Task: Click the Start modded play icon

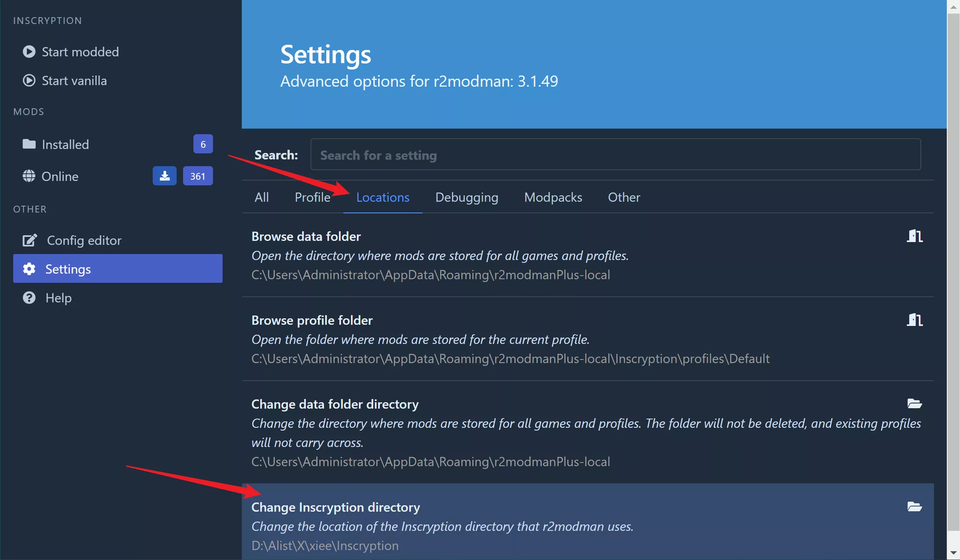Action: (x=29, y=52)
